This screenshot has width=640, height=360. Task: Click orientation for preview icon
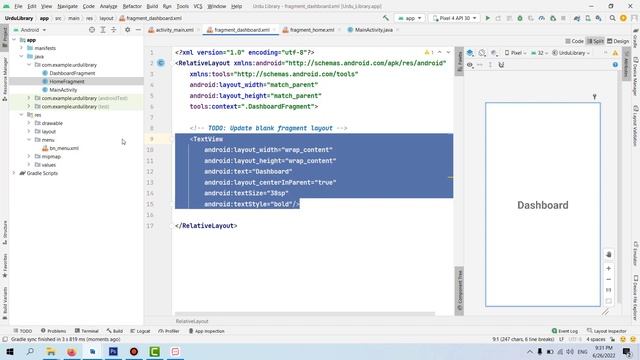[x=482, y=53]
